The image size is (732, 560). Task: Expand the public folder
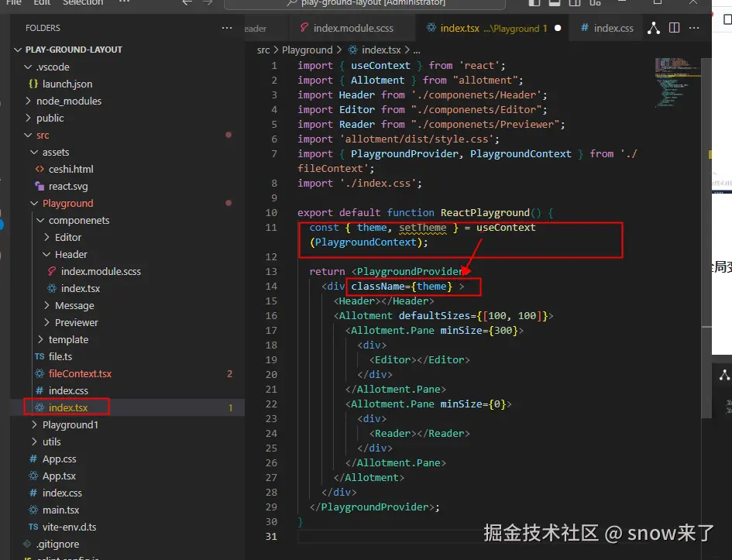28,118
